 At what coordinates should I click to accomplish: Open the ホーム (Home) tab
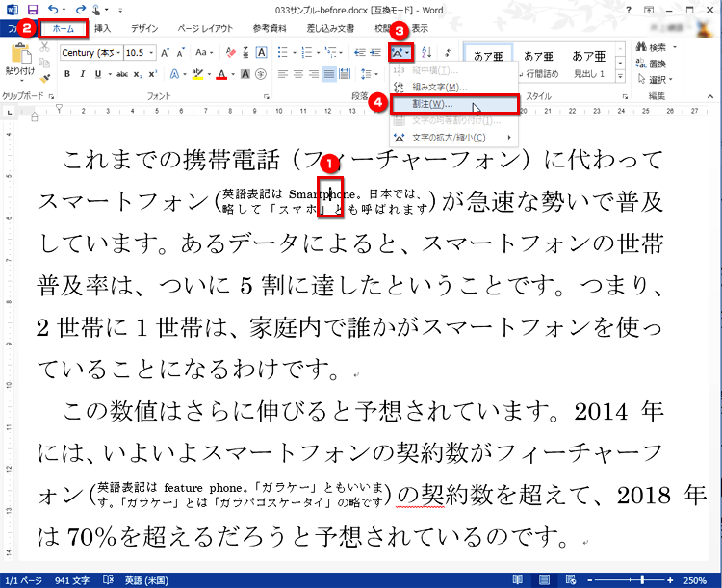tap(64, 29)
